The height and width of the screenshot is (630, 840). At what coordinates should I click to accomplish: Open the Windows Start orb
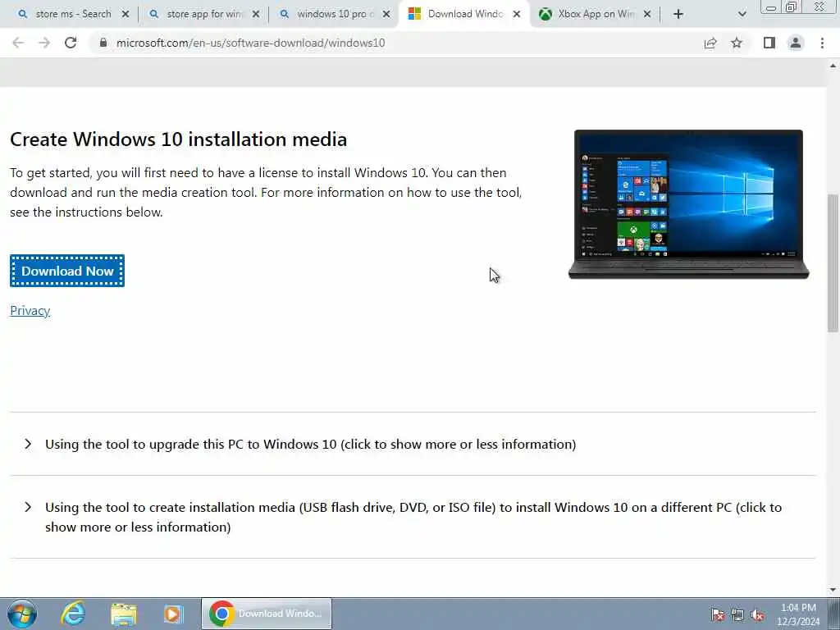(x=22, y=614)
